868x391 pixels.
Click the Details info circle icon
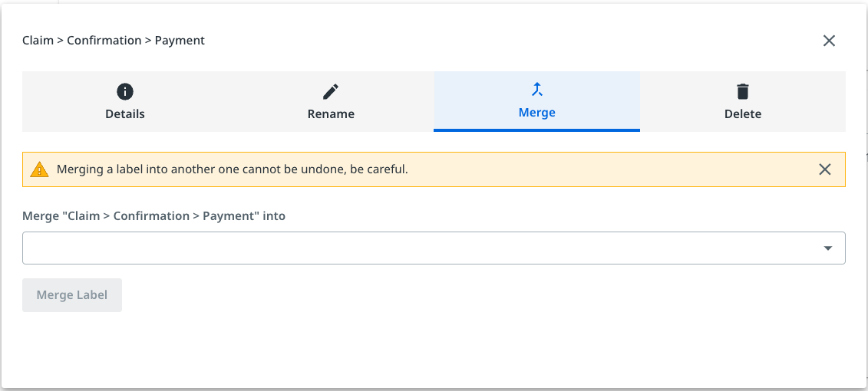coord(125,92)
